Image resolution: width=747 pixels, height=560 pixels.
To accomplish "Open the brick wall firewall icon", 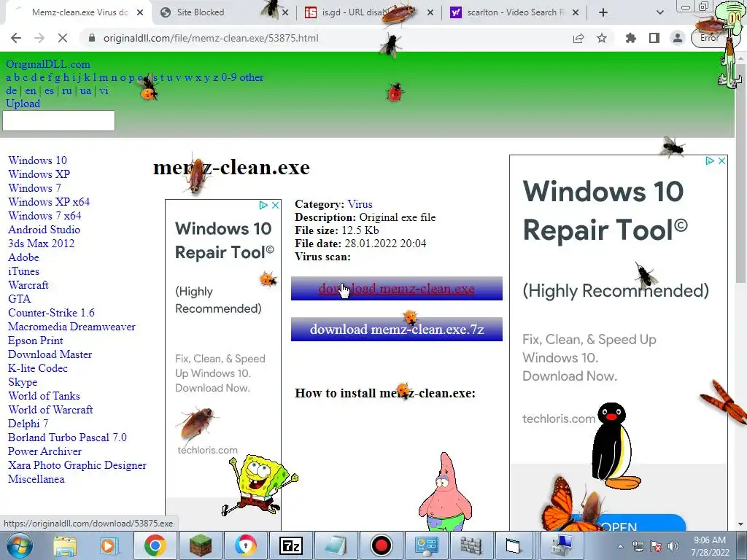I will (471, 545).
